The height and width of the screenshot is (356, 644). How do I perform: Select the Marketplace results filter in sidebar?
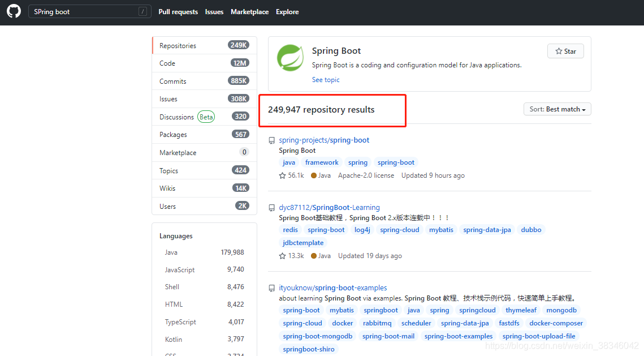(205, 152)
